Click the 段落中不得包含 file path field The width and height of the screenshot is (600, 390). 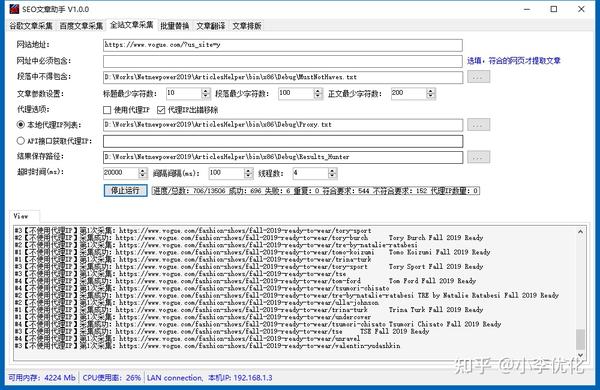point(283,77)
